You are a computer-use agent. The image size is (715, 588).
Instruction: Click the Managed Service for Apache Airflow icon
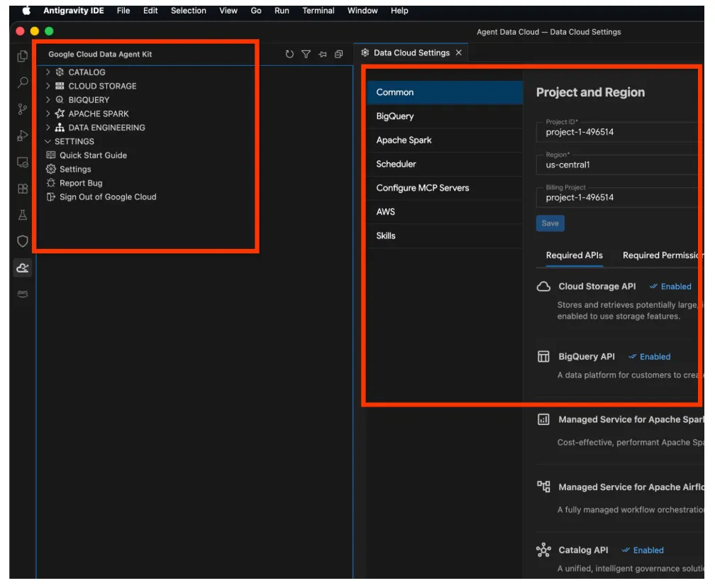coord(543,487)
